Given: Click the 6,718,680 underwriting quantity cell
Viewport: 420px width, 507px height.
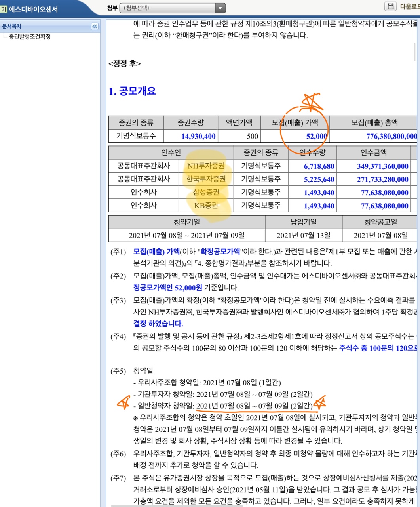Looking at the screenshot, I should (312, 166).
